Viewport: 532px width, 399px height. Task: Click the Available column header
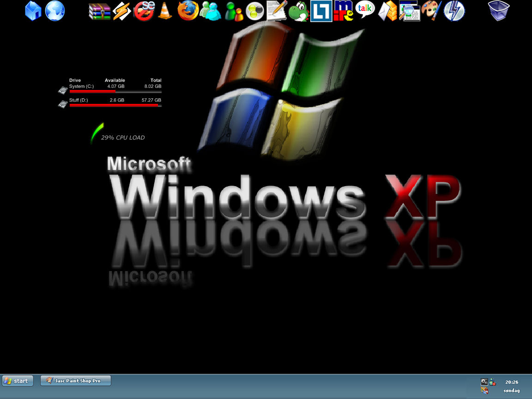coord(115,80)
